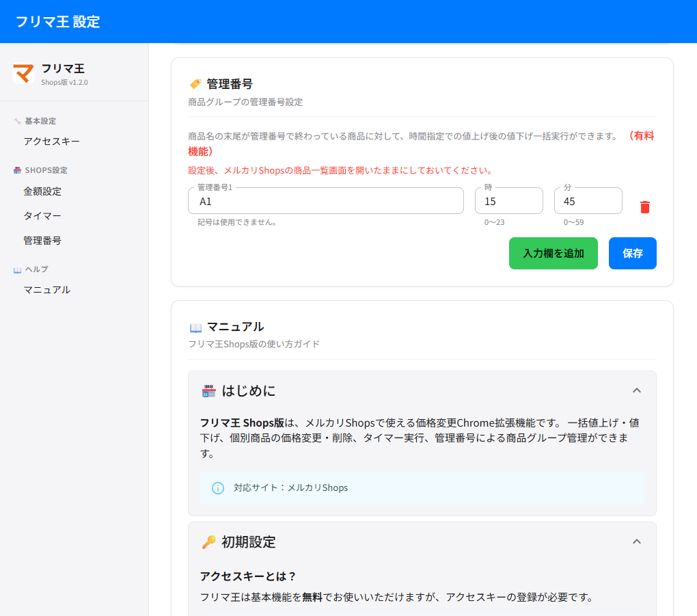This screenshot has height=616, width=697.
Task: Click the 時 hour input field
Action: click(x=508, y=202)
